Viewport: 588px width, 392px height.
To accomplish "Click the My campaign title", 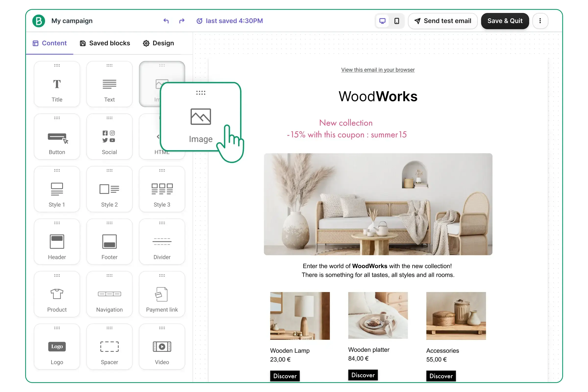I will [x=72, y=21].
